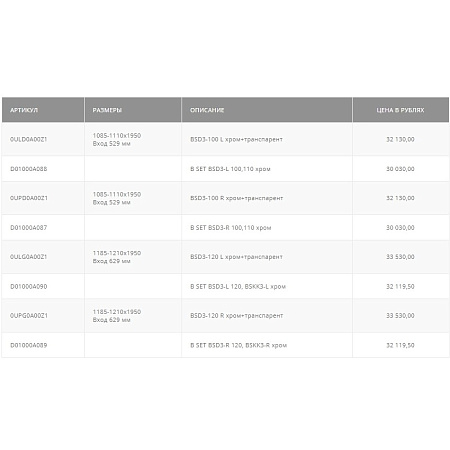Select article code 0UPG0A00Z1
This screenshot has width=450, height=450.
click(x=29, y=315)
